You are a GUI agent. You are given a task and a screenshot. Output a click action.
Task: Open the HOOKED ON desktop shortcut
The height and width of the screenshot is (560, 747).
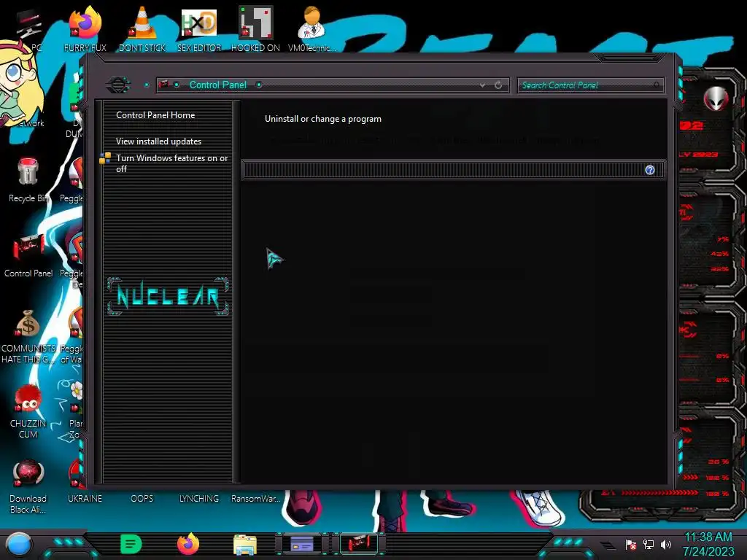point(255,29)
